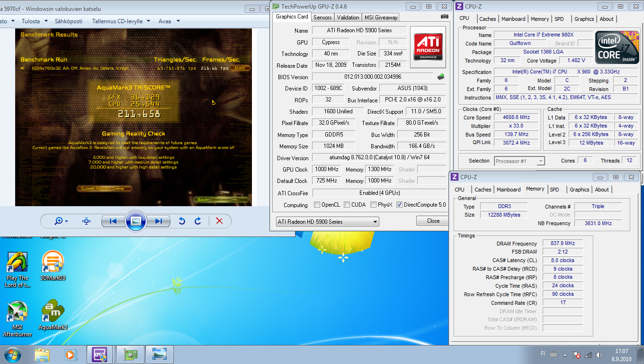Switch to GPU-Z from the taskbar
The width and height of the screenshot is (644, 364).
(x=130, y=355)
